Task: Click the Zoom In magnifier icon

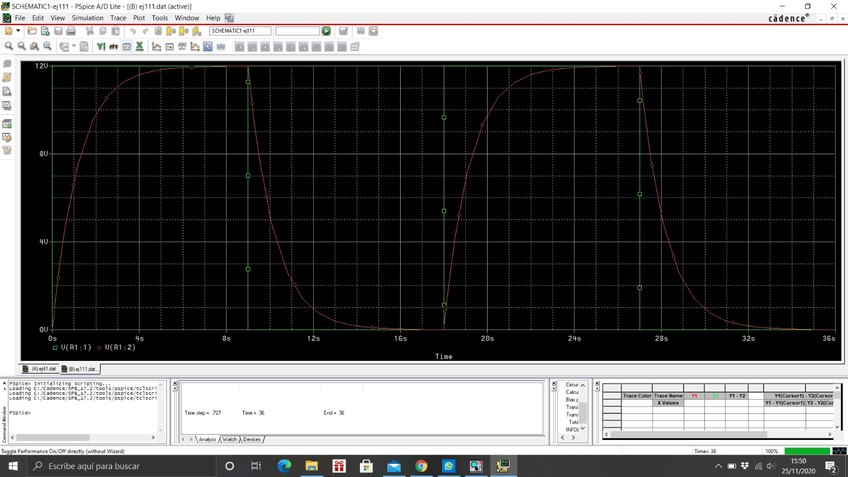Action: coord(9,46)
